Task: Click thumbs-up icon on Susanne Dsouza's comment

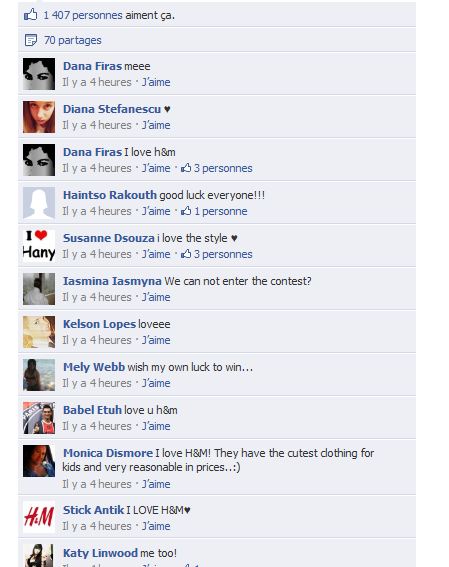Action: 186,254
